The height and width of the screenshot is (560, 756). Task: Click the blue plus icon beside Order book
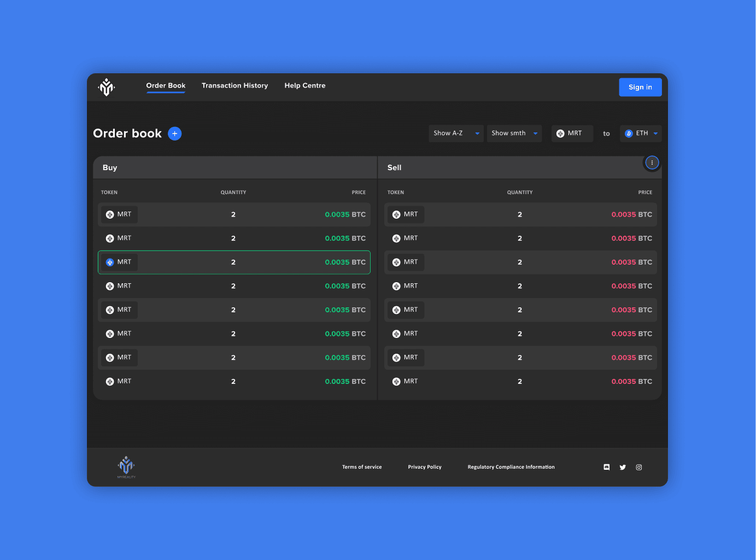click(x=174, y=133)
